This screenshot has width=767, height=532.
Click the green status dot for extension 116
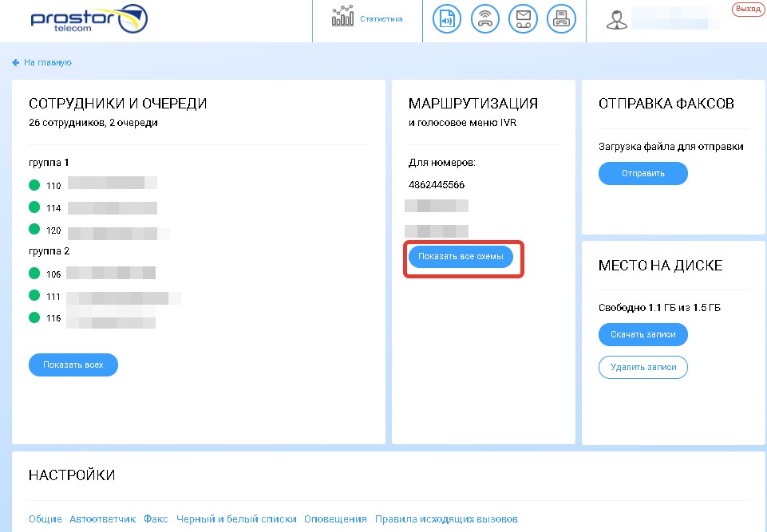point(34,317)
